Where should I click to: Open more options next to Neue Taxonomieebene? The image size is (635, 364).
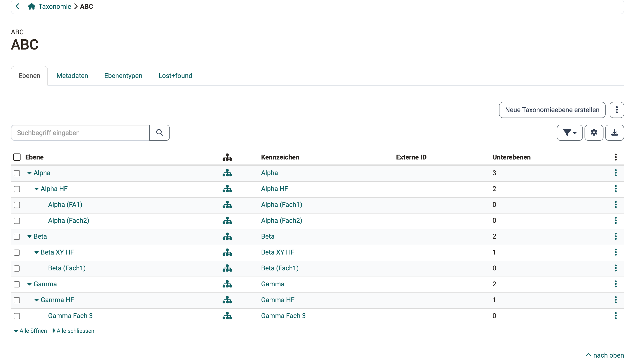coord(617,110)
